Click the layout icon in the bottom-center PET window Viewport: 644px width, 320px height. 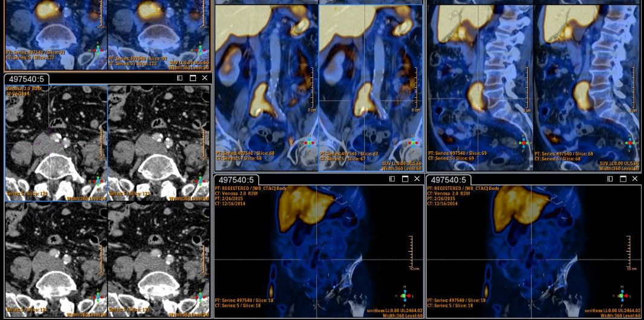392,179
